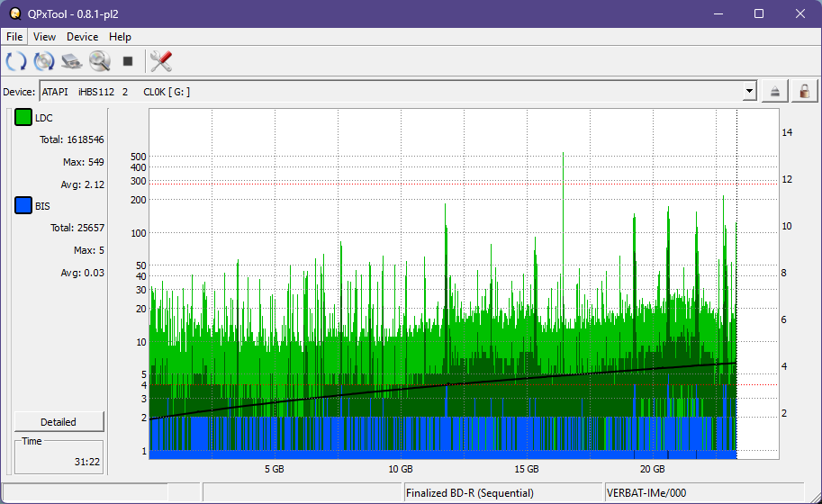822x504 pixels.
Task: Click the BIS Max: 5 value
Action: 88,250
